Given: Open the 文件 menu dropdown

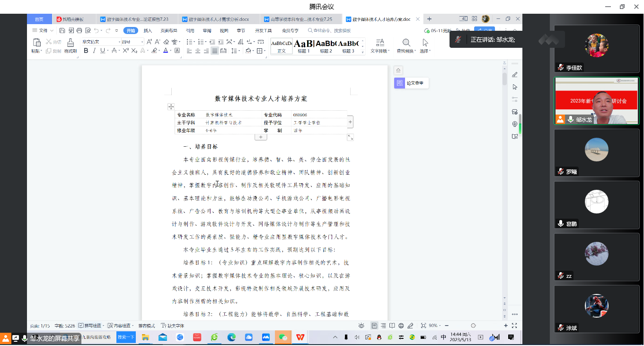Looking at the screenshot, I should (43, 30).
